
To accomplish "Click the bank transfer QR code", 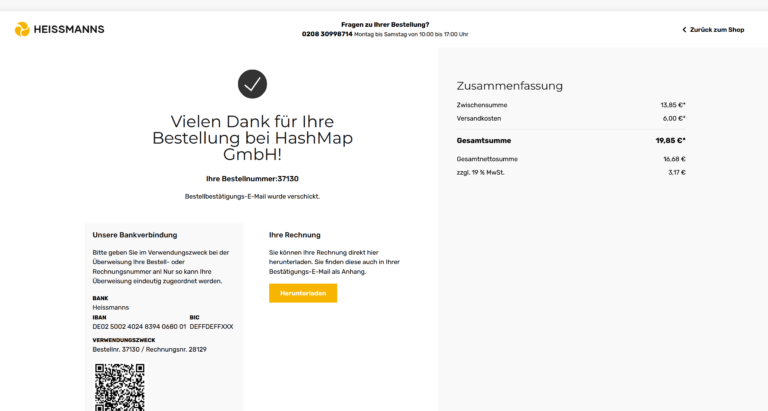I will (120, 387).
